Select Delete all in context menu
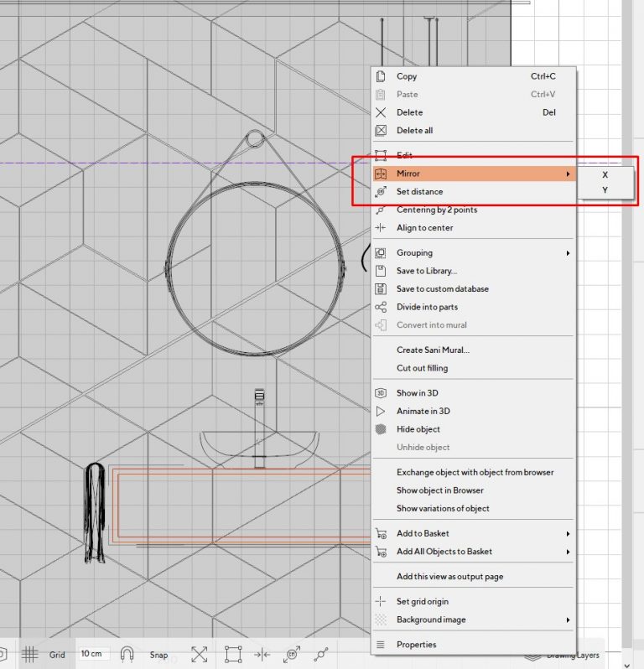644x669 pixels. tap(414, 130)
